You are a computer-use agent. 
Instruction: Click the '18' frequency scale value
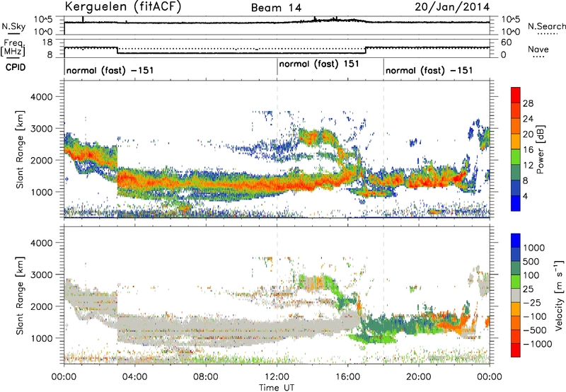point(47,42)
